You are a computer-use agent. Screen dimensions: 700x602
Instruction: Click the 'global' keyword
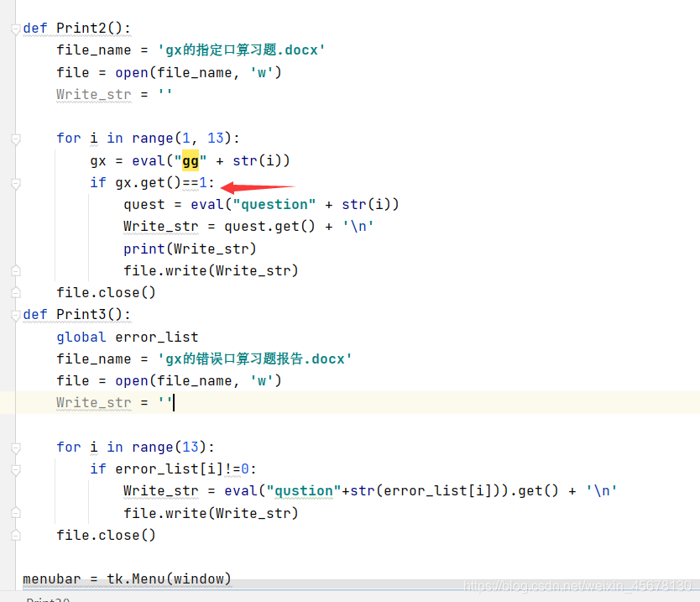tap(81, 337)
